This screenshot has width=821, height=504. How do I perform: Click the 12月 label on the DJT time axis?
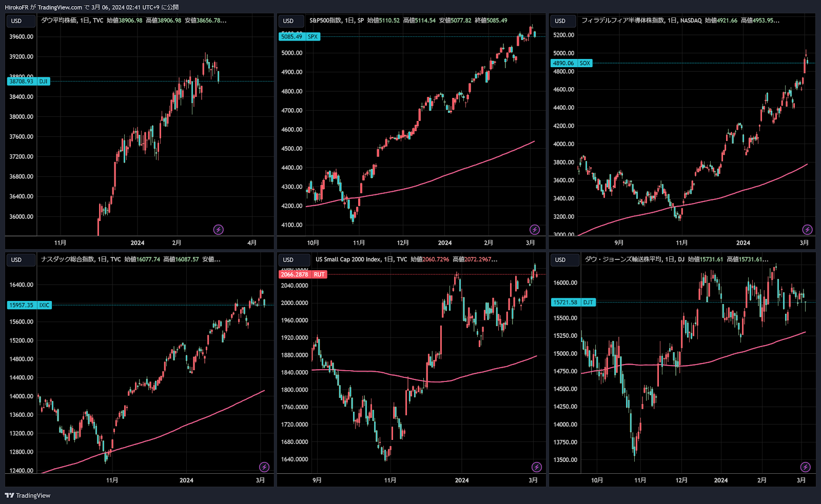point(681,480)
